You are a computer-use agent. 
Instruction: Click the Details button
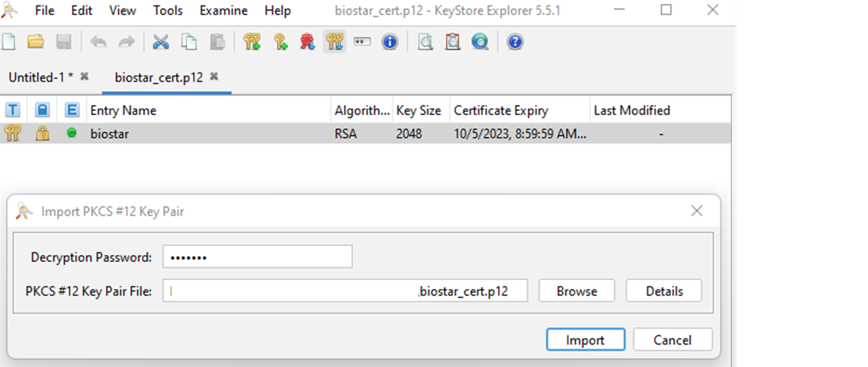coord(665,291)
